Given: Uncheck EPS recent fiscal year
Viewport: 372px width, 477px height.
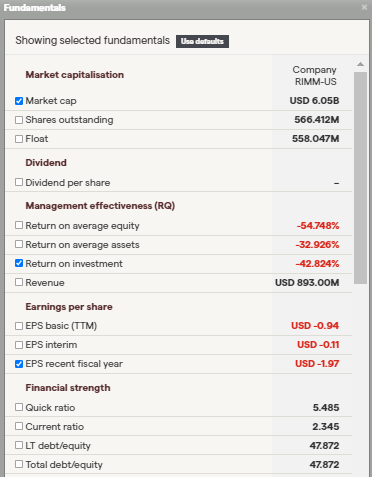Looking at the screenshot, I should click(19, 364).
